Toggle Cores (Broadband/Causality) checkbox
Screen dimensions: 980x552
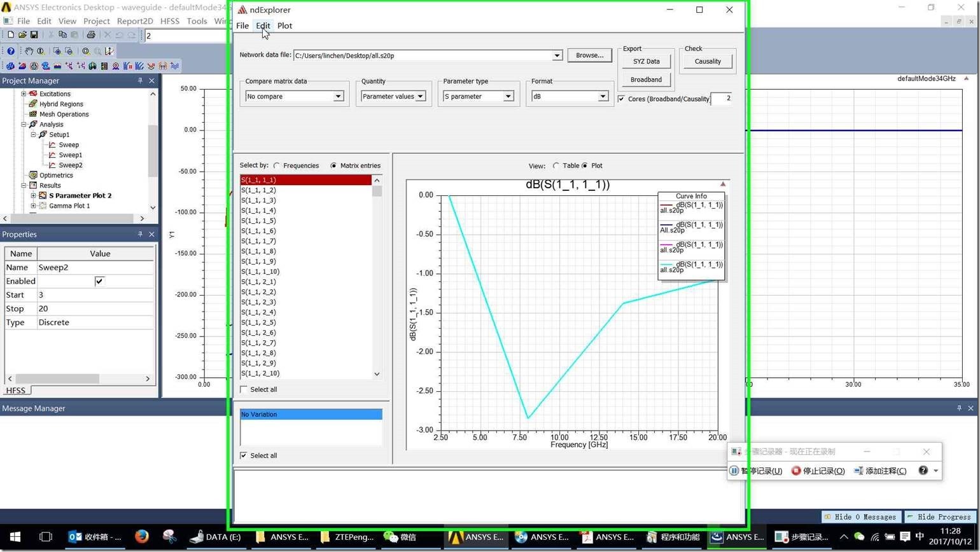point(621,99)
